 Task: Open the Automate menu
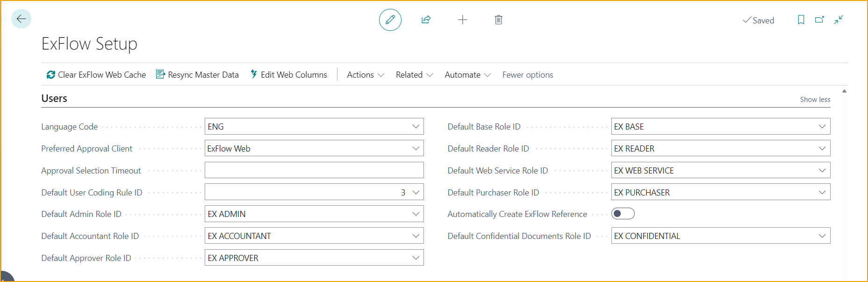[x=467, y=75]
